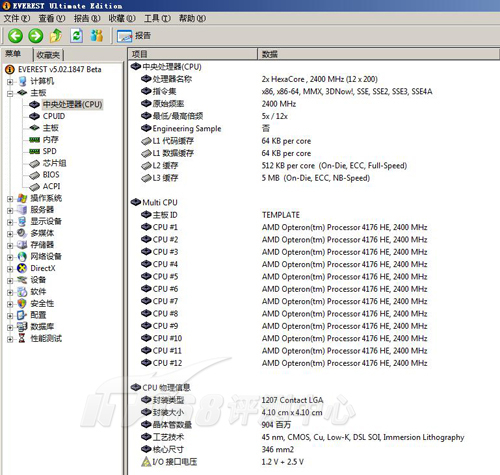Click the DirectX yellow X icon
Image resolution: width=500 pixels, height=475 pixels.
pos(22,268)
